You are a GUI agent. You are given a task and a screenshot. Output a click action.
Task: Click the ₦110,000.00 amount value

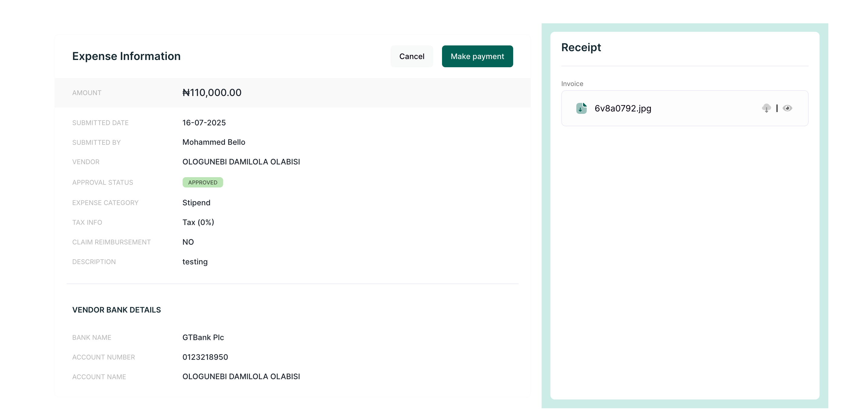tap(212, 93)
